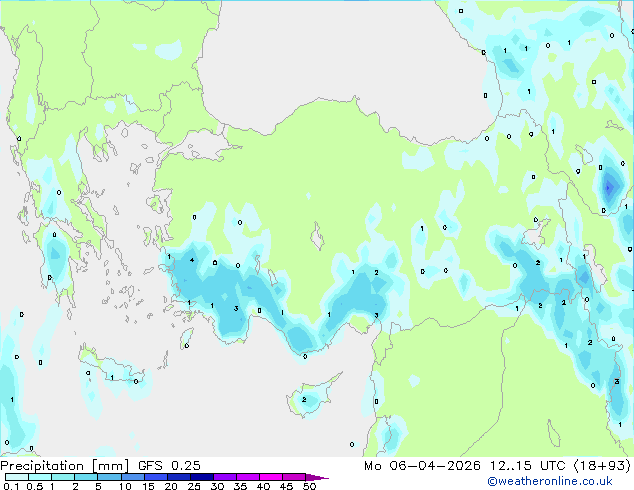Click the '30' legend scale label
634x490 pixels.
tap(217, 486)
